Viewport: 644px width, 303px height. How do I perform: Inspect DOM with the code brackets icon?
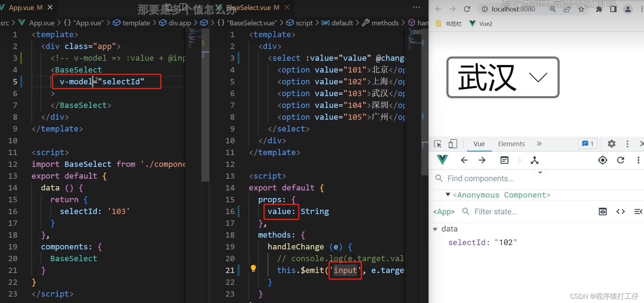pyautogui.click(x=620, y=212)
